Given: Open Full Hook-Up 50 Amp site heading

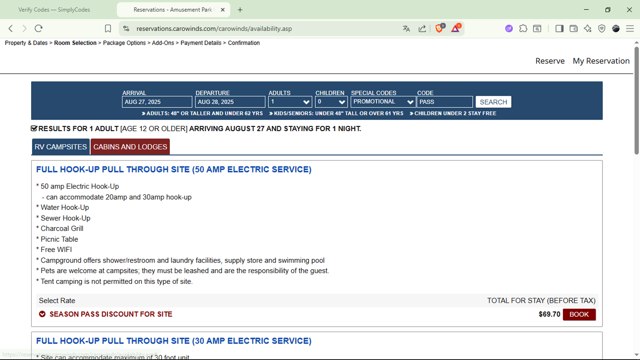Looking at the screenshot, I should tap(173, 169).
